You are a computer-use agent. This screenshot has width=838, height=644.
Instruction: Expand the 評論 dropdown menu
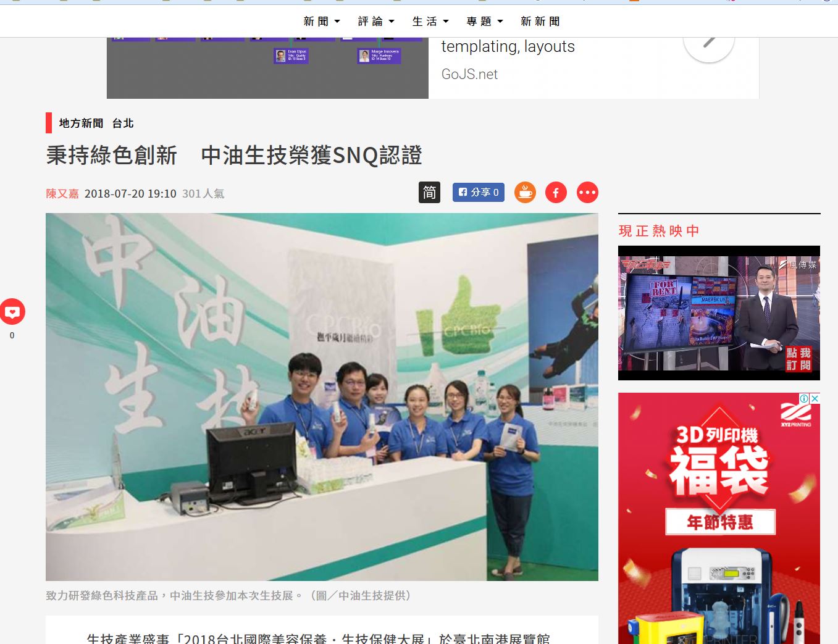pyautogui.click(x=376, y=22)
